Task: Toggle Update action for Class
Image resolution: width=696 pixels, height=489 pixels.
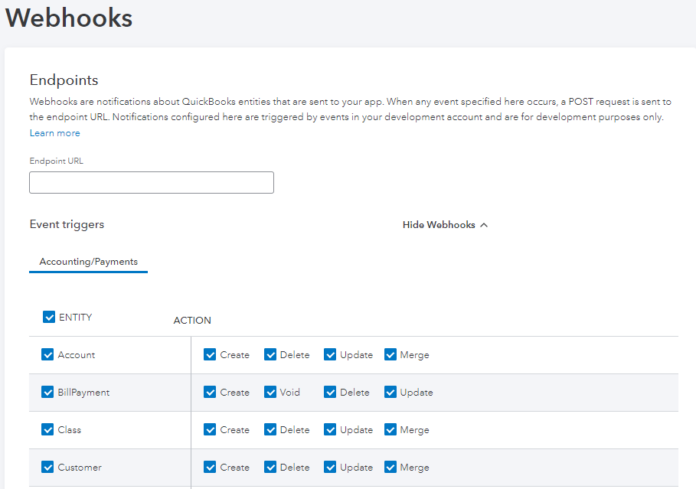Action: (x=330, y=430)
